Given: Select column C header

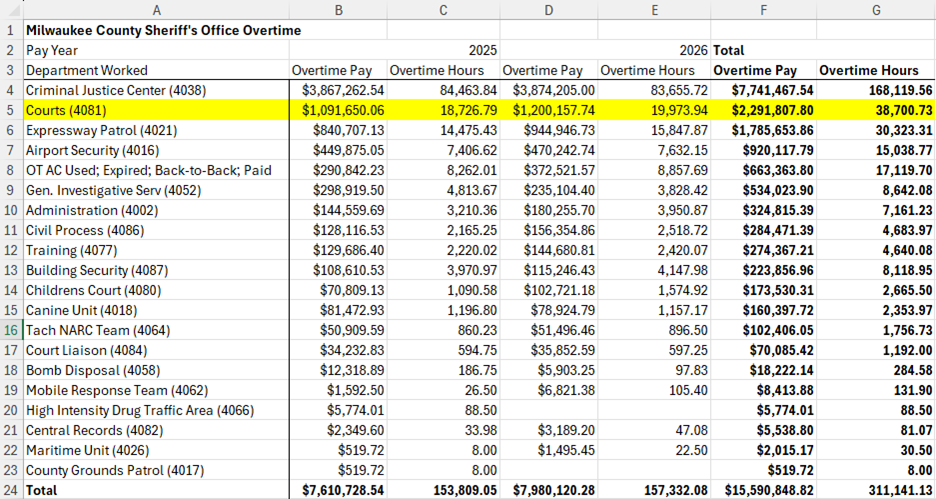Looking at the screenshot, I should click(x=444, y=10).
